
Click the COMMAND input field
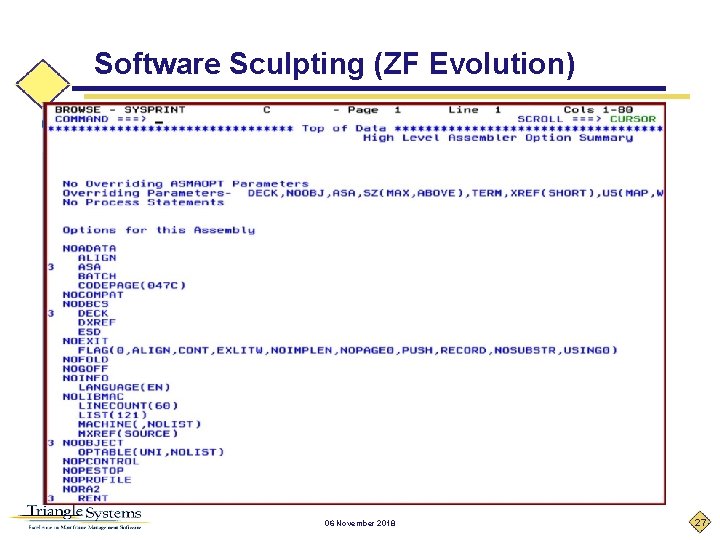331,119
